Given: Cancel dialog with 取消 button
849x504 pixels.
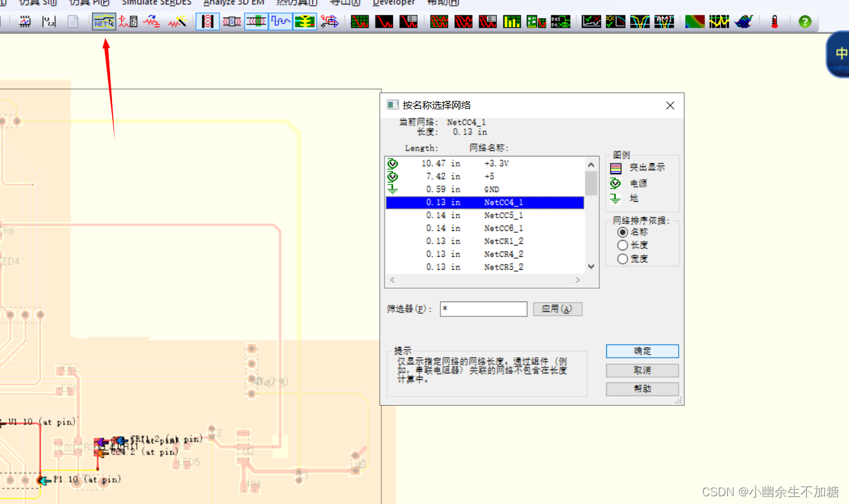Looking at the screenshot, I should [642, 370].
